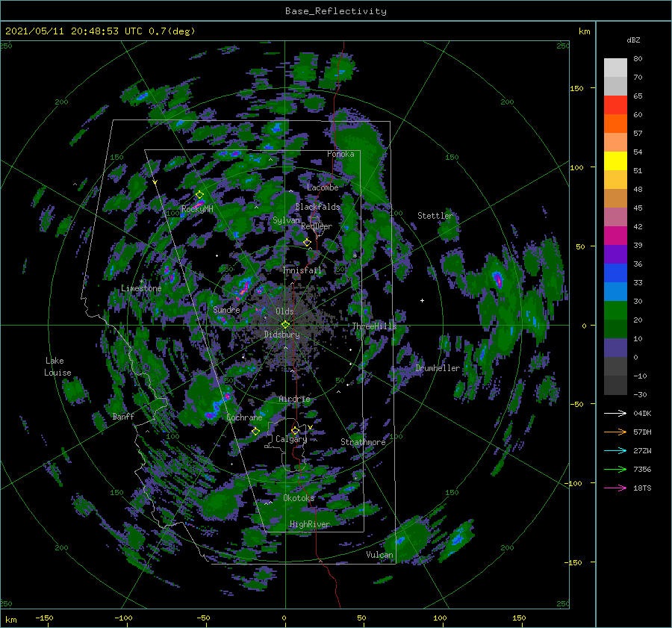
Task: Click the Blackfalds city label
Action: tap(317, 207)
